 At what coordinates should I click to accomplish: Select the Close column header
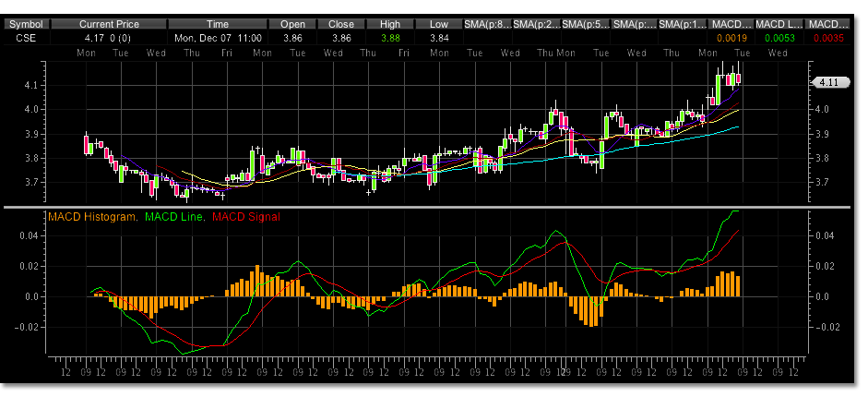[x=341, y=23]
